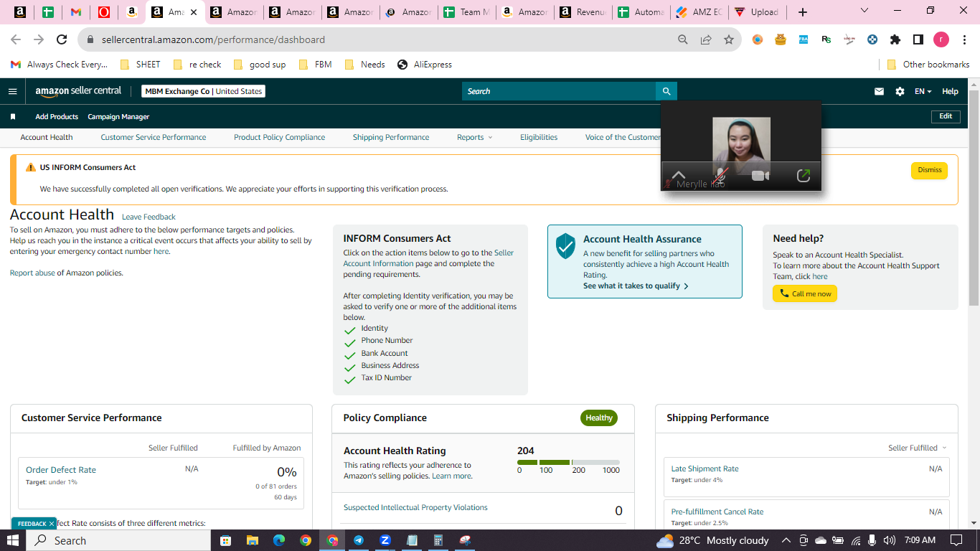This screenshot has height=551, width=980.
Task: Open the Help link in the header
Action: pyautogui.click(x=950, y=91)
